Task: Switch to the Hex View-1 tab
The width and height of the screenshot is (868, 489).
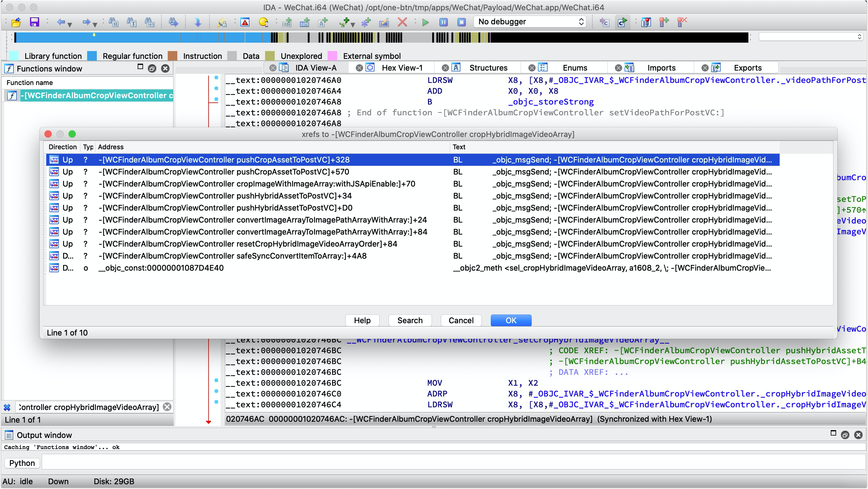Action: coord(402,68)
